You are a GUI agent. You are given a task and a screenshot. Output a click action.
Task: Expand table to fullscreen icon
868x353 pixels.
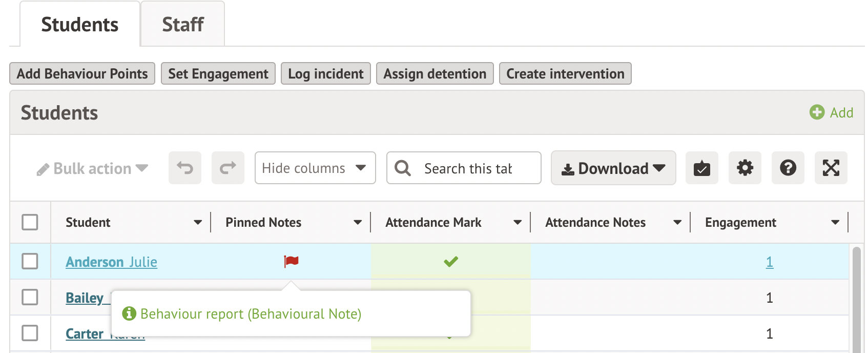(831, 168)
